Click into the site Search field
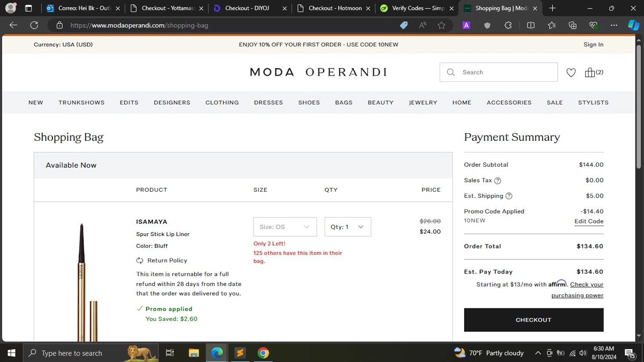This screenshot has height=362, width=644. pos(498,72)
